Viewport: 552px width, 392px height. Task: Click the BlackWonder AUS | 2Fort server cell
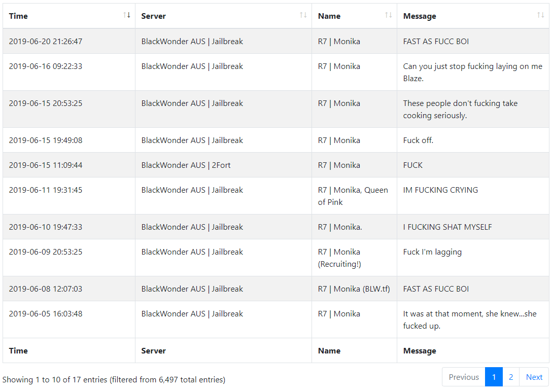[224, 165]
